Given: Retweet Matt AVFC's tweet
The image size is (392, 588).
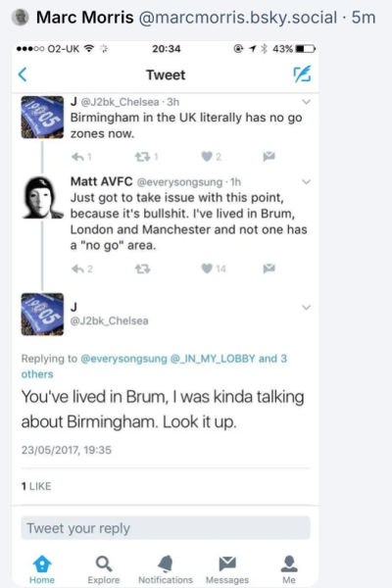Looking at the screenshot, I should click(142, 269).
